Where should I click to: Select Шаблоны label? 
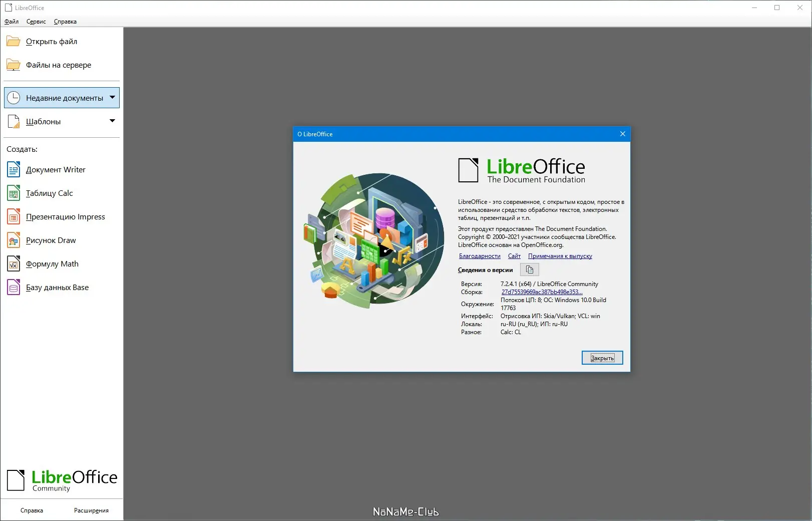click(x=43, y=121)
